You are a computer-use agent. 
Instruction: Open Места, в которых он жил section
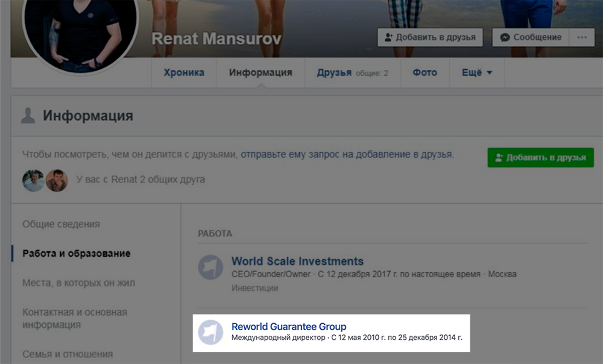click(x=78, y=283)
